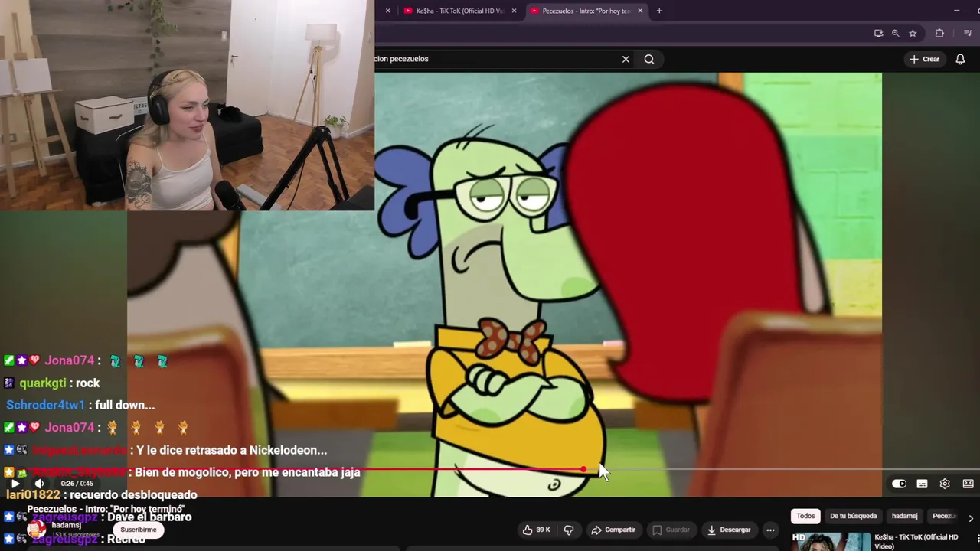Screen dimensions: 980x551
Task: Select the Todos filter chip
Action: click(805, 516)
